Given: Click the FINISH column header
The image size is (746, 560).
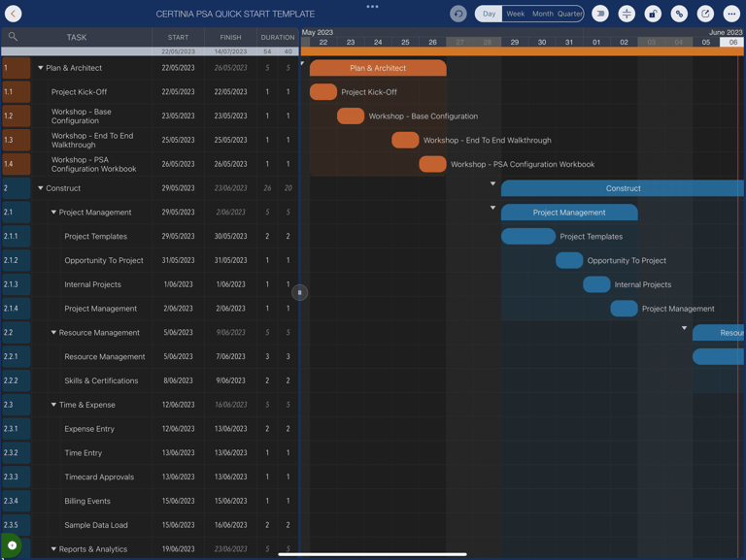Looking at the screenshot, I should [230, 37].
